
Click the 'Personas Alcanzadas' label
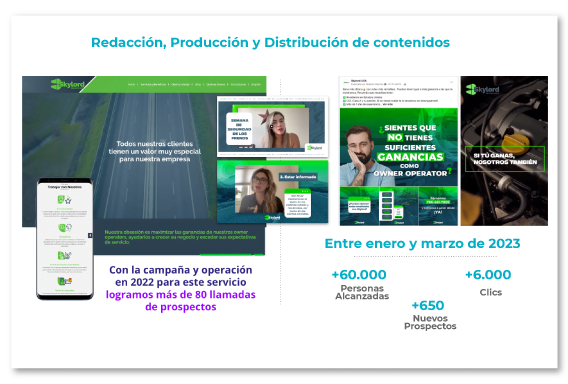tap(362, 292)
